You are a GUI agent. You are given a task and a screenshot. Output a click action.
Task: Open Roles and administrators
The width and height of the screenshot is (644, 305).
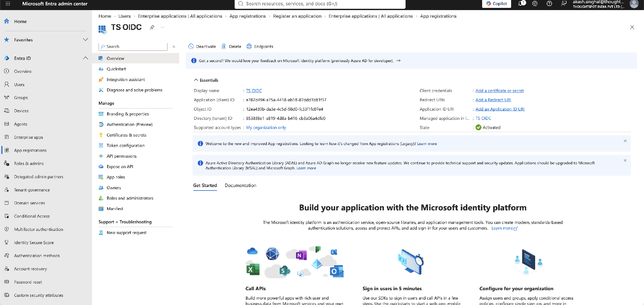click(130, 198)
